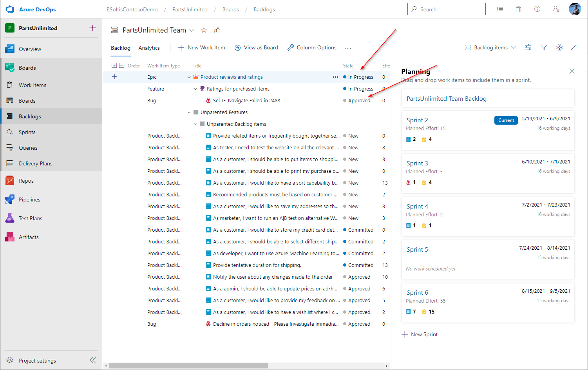Show team members icon next to star
The width and height of the screenshot is (588, 370).
[217, 30]
